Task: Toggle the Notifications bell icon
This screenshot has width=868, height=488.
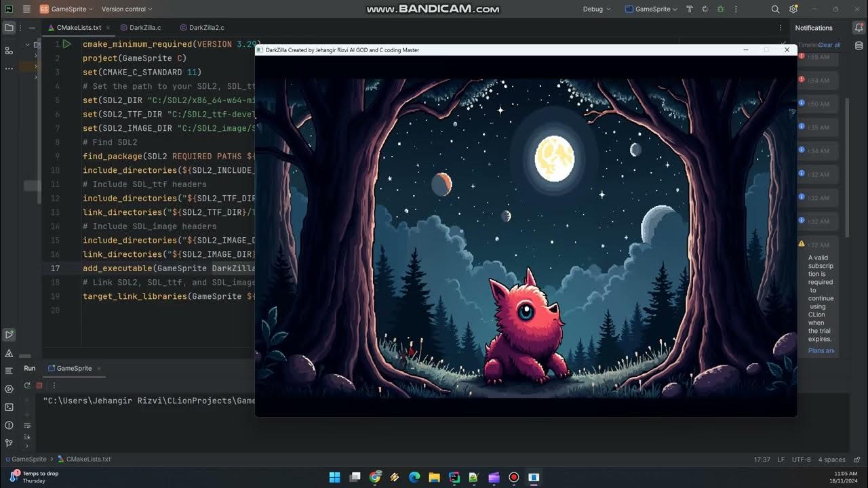Action: pos(859,28)
